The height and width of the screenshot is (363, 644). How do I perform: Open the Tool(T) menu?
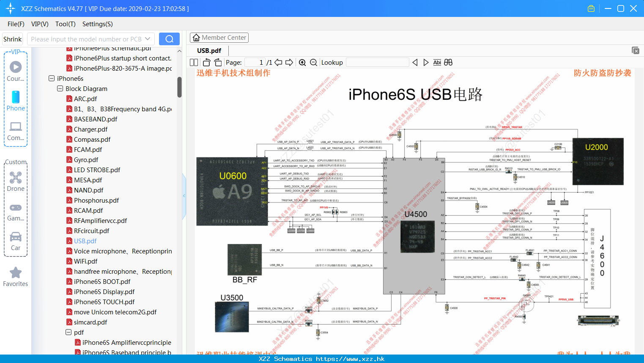[66, 24]
